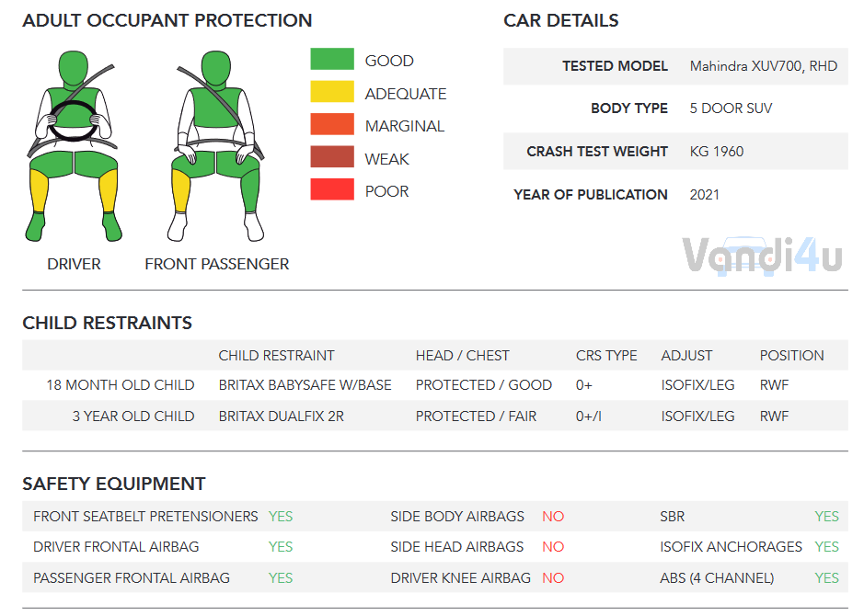Screen dimensions: 864x616
Task: Click the ADULT OCCUPANT PROTECTION heading
Action: coord(167,20)
